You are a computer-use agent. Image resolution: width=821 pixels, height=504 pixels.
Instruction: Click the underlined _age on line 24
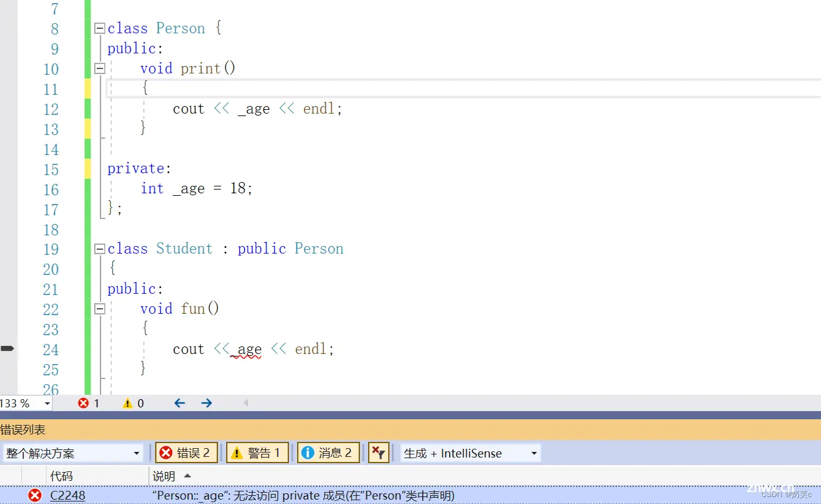tap(246, 350)
